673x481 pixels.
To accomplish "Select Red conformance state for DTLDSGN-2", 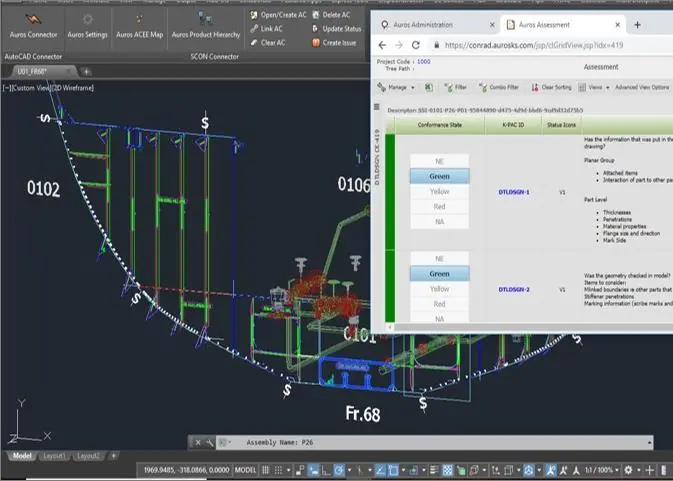I will point(440,304).
